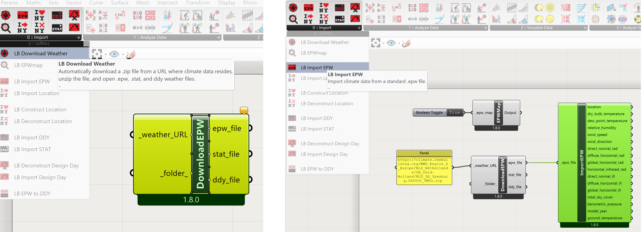This screenshot has width=644, height=232.
Task: Select the LB EPWmap magnifier icon
Action: 6,28
